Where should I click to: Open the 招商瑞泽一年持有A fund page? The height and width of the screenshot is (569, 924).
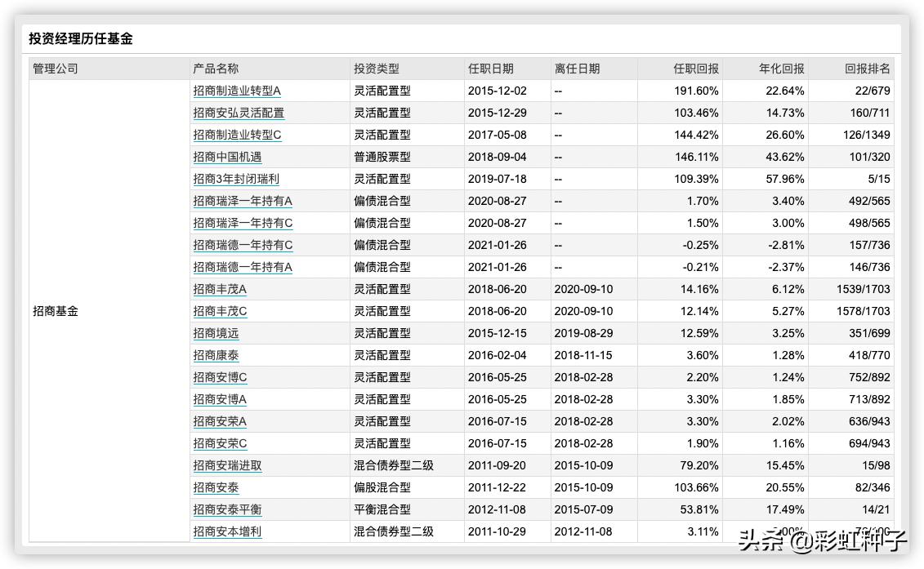(x=242, y=201)
